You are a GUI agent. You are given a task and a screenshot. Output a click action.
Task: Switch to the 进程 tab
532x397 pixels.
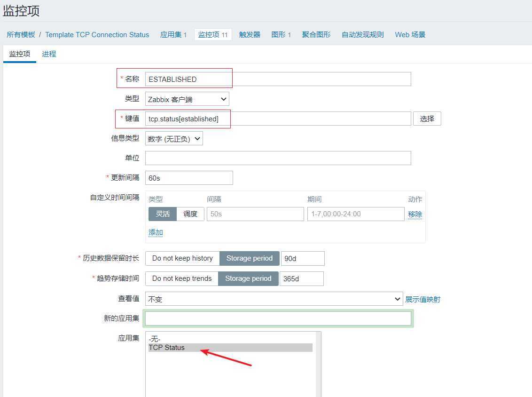point(49,54)
